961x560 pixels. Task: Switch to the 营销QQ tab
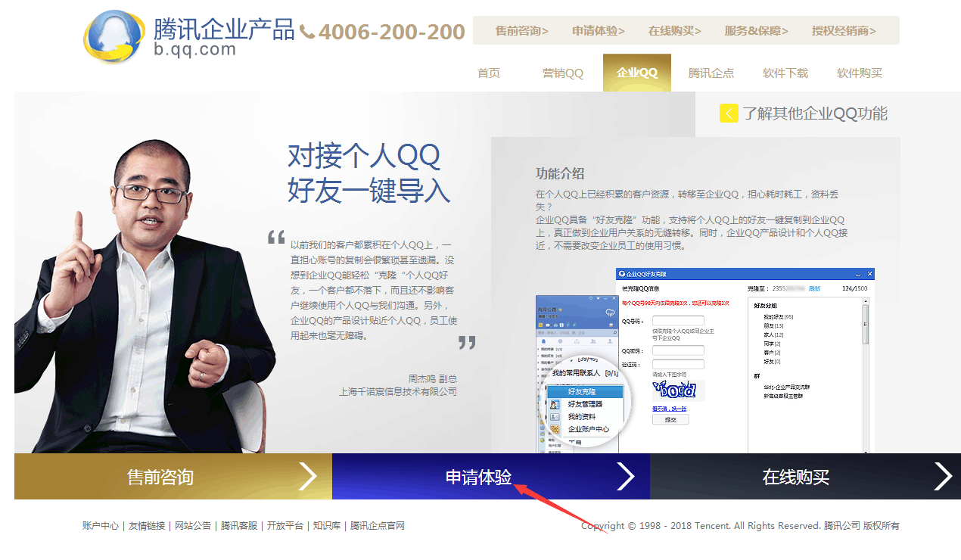(563, 73)
